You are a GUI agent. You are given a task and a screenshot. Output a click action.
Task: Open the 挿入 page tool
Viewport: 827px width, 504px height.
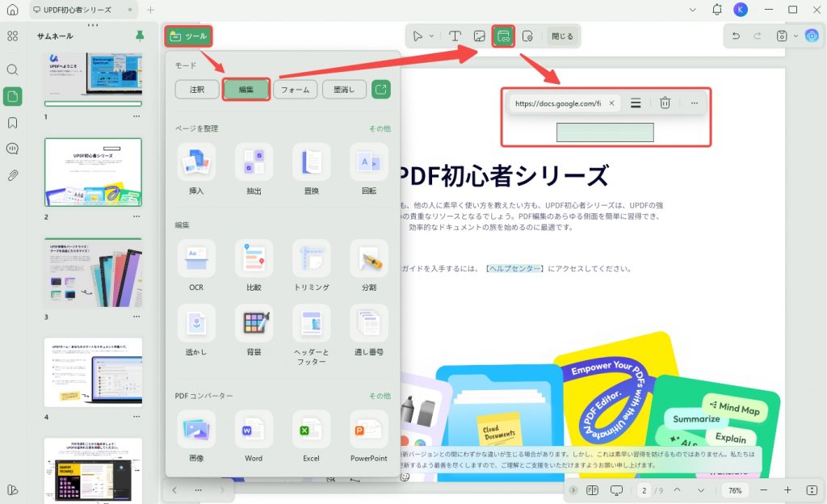click(196, 169)
